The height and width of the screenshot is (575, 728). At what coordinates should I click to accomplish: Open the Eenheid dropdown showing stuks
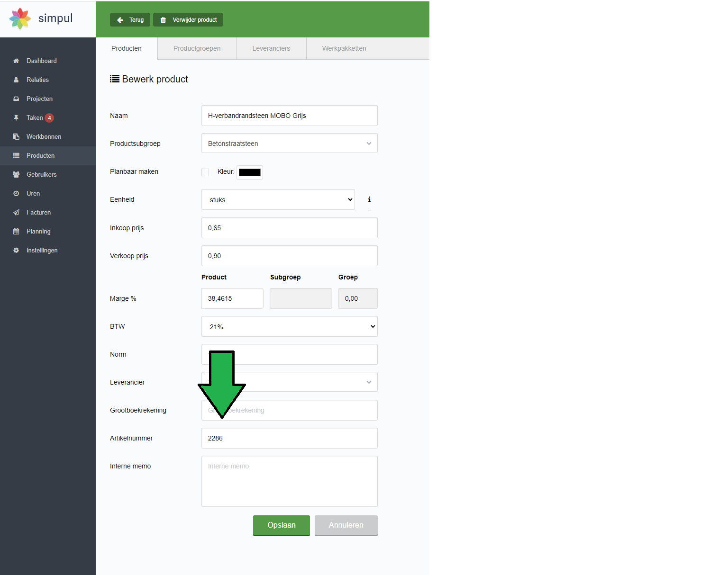point(278,199)
